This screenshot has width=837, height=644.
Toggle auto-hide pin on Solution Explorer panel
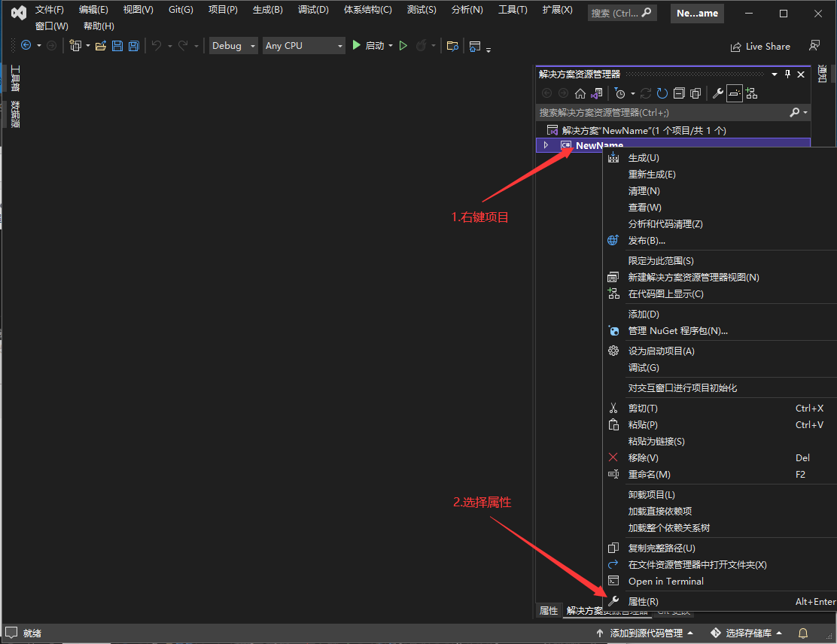[786, 74]
